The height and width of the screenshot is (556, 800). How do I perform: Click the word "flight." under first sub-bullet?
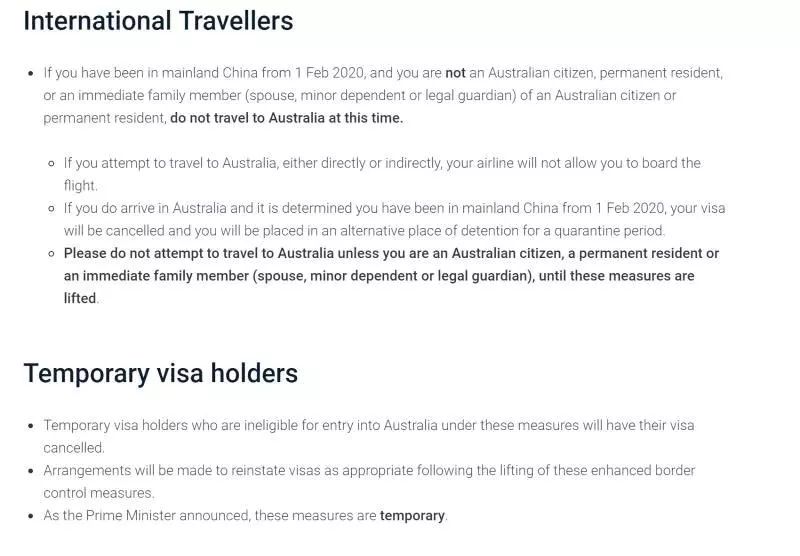[x=80, y=185]
